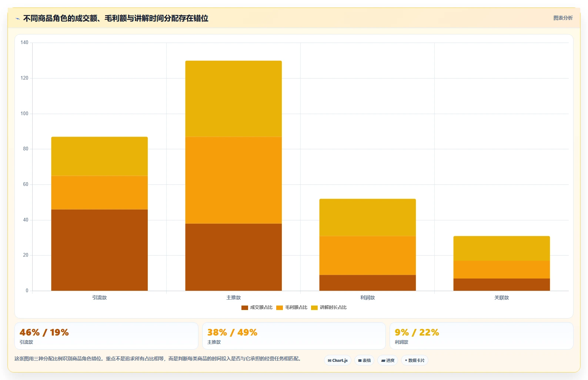Open the 46% / 19% 引流款 card
Image resolution: width=588 pixels, height=380 pixels.
click(106, 336)
